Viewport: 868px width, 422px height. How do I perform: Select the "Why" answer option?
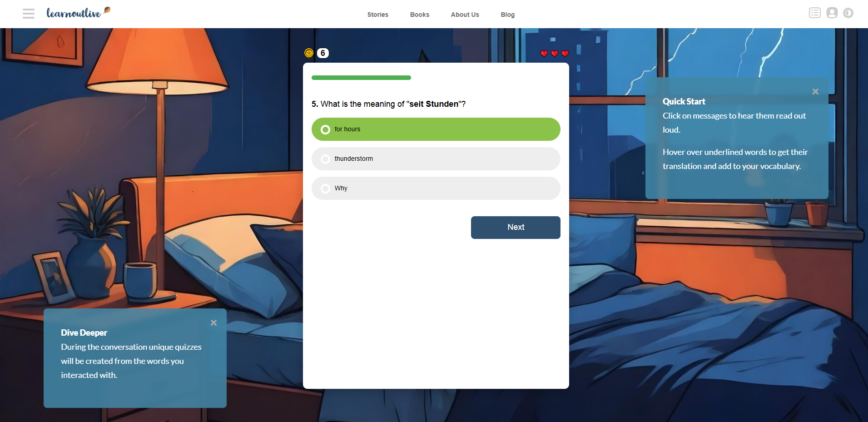pyautogui.click(x=436, y=189)
